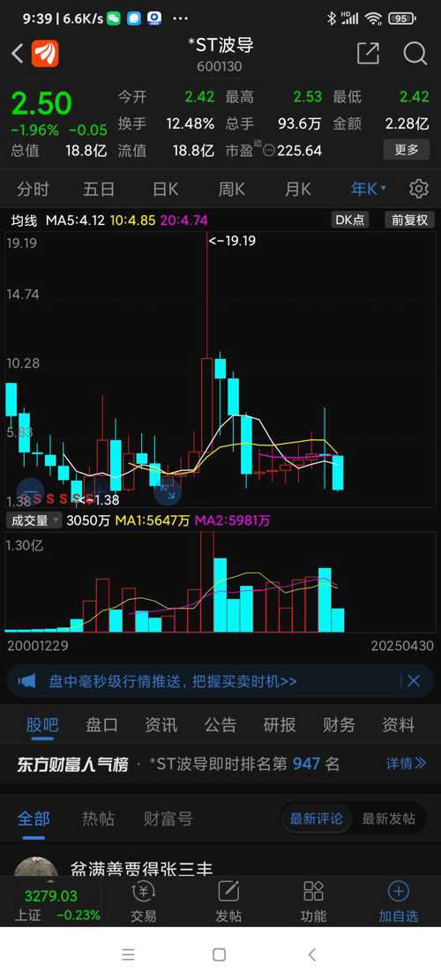Switch to 日K chart tab

click(166, 189)
